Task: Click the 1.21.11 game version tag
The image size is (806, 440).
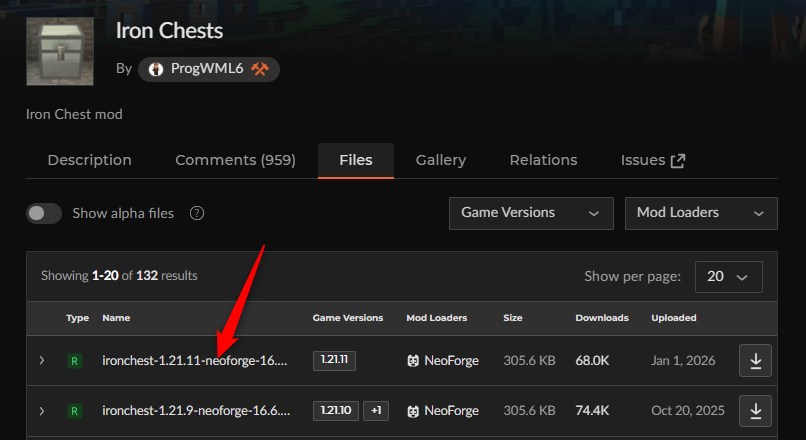Action: tap(334, 360)
